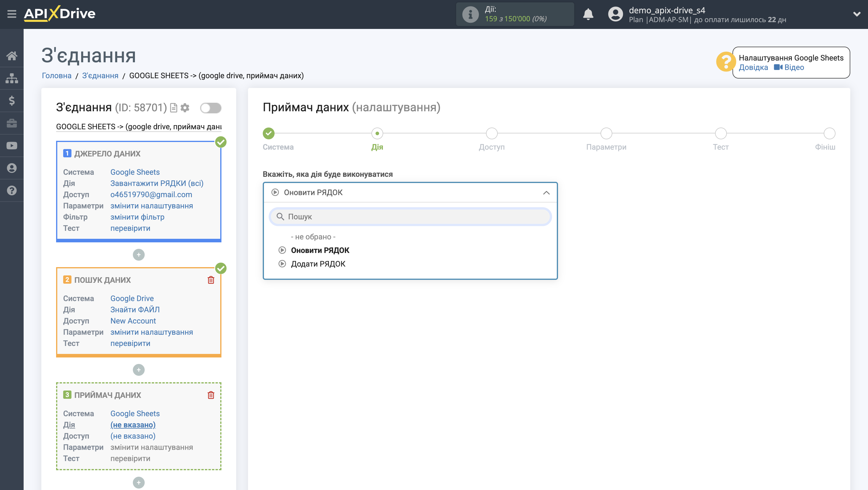Go to Доступ wizard step
Image resolution: width=868 pixels, height=490 pixels.
pos(492,133)
